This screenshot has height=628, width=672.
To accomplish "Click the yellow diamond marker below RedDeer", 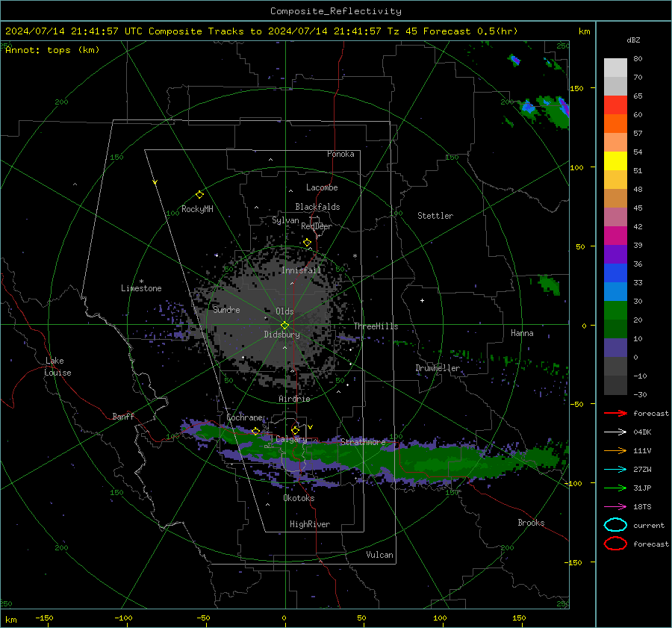I will [x=307, y=243].
